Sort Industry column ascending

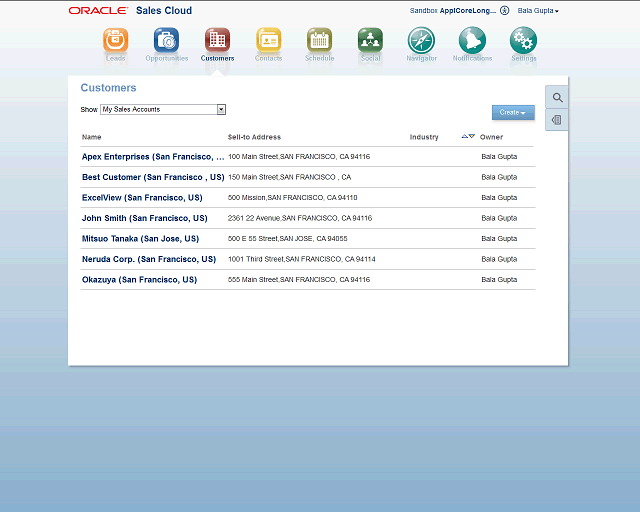pos(464,136)
